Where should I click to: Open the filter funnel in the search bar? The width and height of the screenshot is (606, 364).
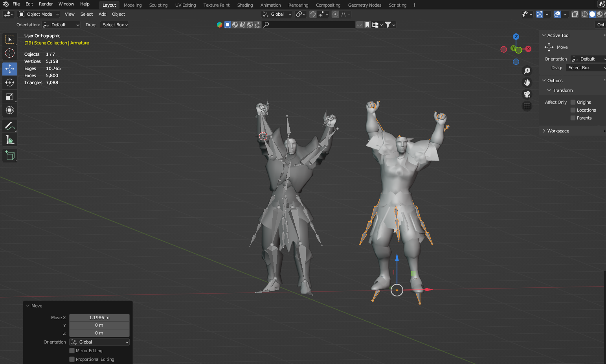390,25
